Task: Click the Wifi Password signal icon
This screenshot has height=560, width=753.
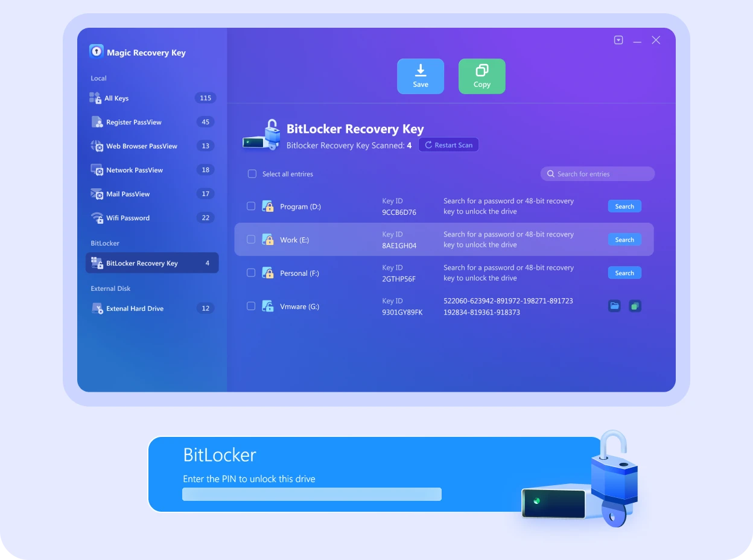Action: tap(97, 218)
